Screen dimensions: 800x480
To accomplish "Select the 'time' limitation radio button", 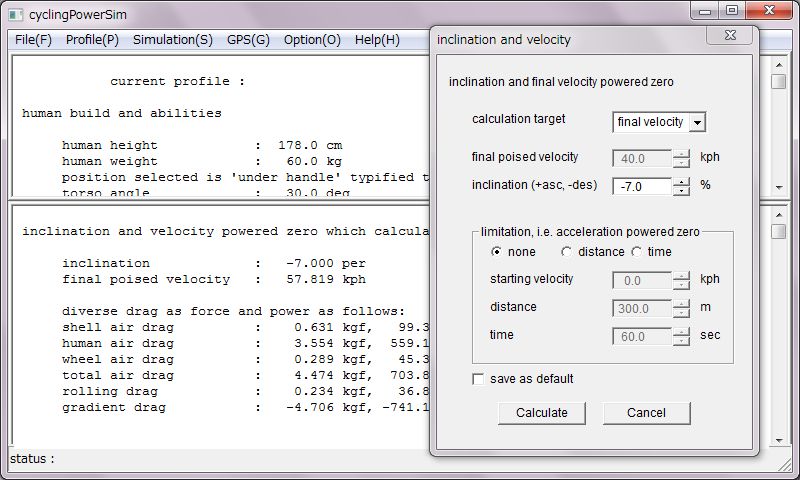I will coord(636,251).
